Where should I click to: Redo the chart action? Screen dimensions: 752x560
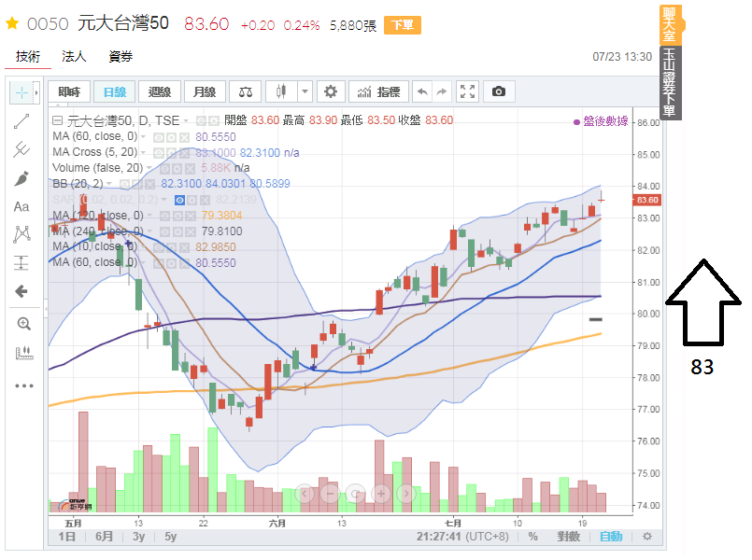pos(442,91)
